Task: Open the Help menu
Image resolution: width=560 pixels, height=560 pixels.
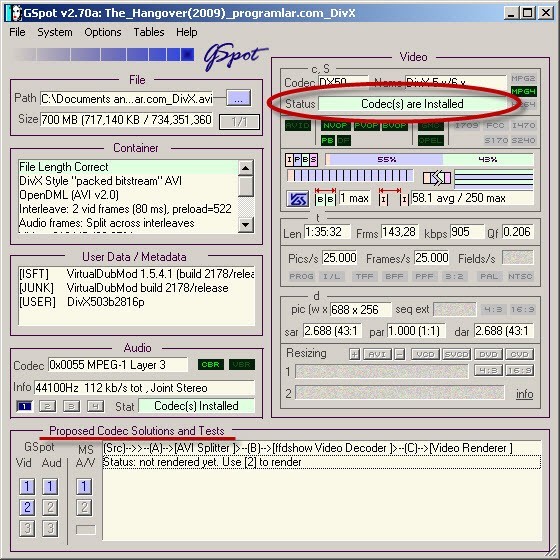Action: pyautogui.click(x=186, y=32)
